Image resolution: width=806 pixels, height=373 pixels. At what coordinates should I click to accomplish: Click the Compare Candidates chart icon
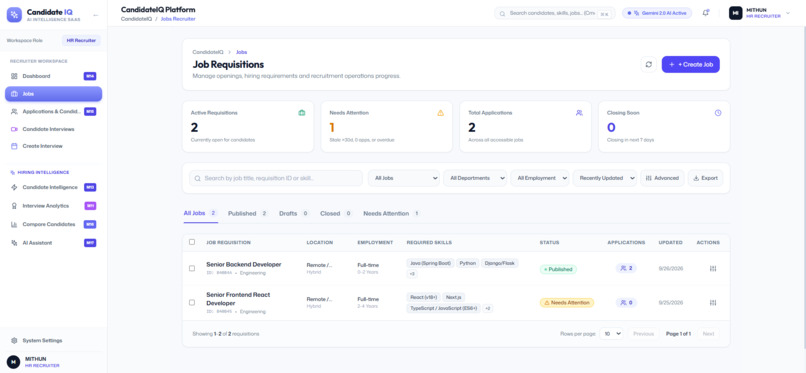click(14, 225)
